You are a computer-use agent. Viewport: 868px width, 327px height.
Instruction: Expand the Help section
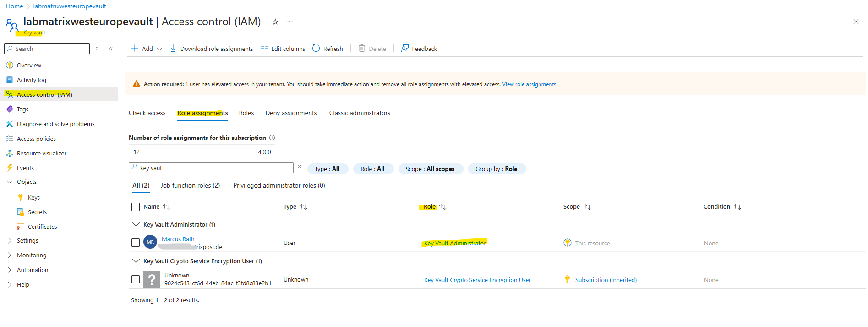coord(10,285)
